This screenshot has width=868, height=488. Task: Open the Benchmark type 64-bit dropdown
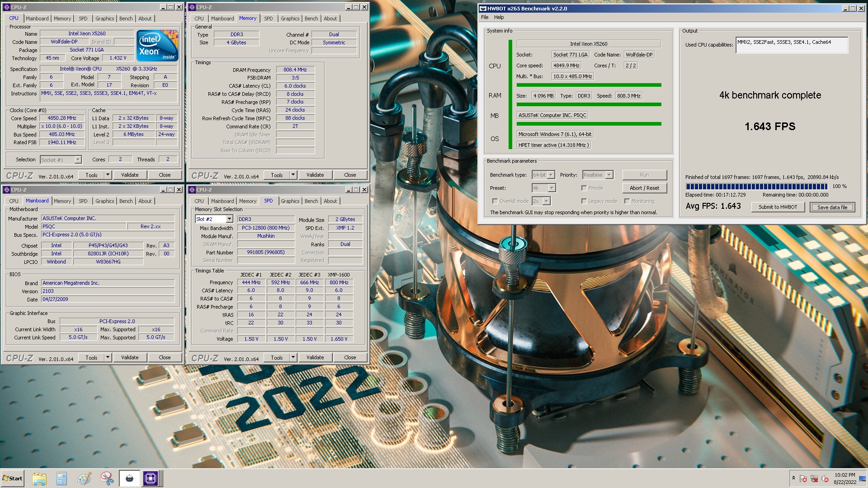coord(551,175)
